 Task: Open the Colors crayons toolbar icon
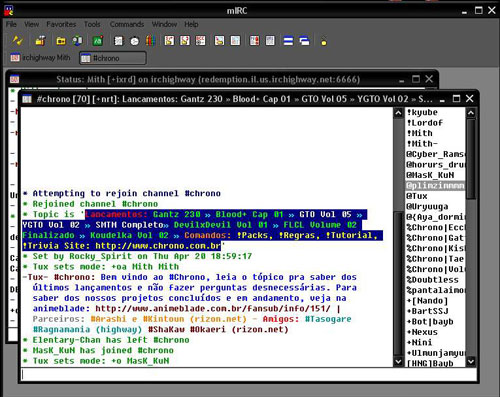click(150, 41)
